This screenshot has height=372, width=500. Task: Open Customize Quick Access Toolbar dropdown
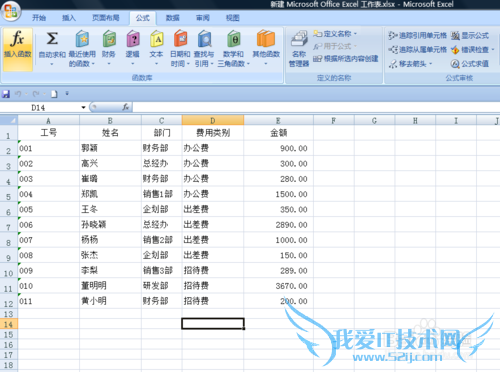click(67, 94)
